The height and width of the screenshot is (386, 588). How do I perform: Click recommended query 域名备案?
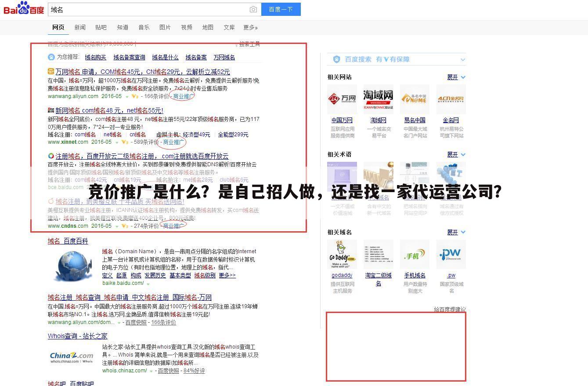[196, 57]
